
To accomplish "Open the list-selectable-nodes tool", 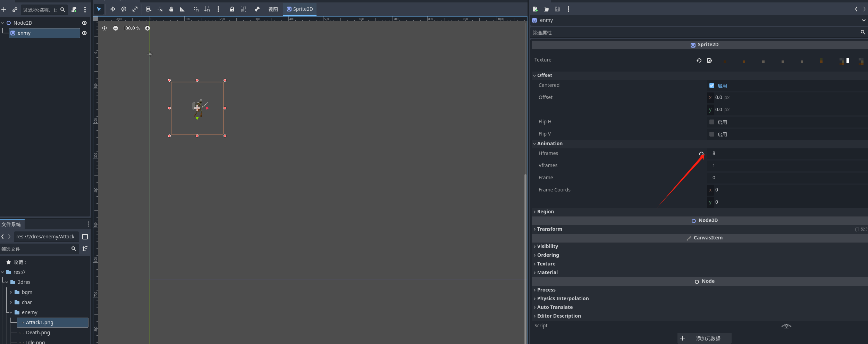I will pyautogui.click(x=149, y=9).
